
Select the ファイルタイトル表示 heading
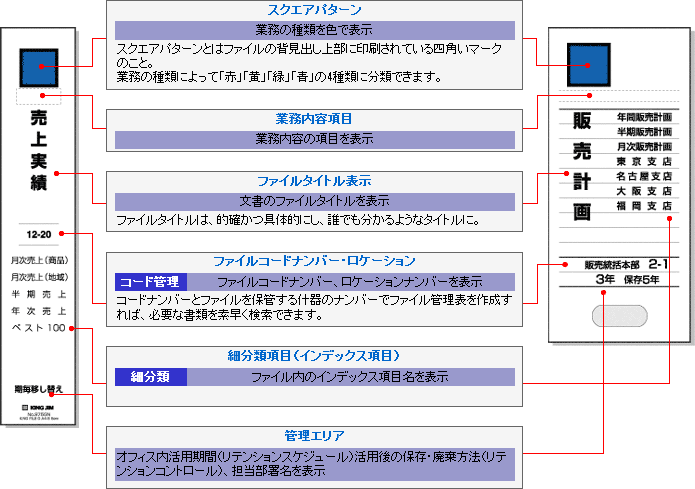tap(314, 181)
